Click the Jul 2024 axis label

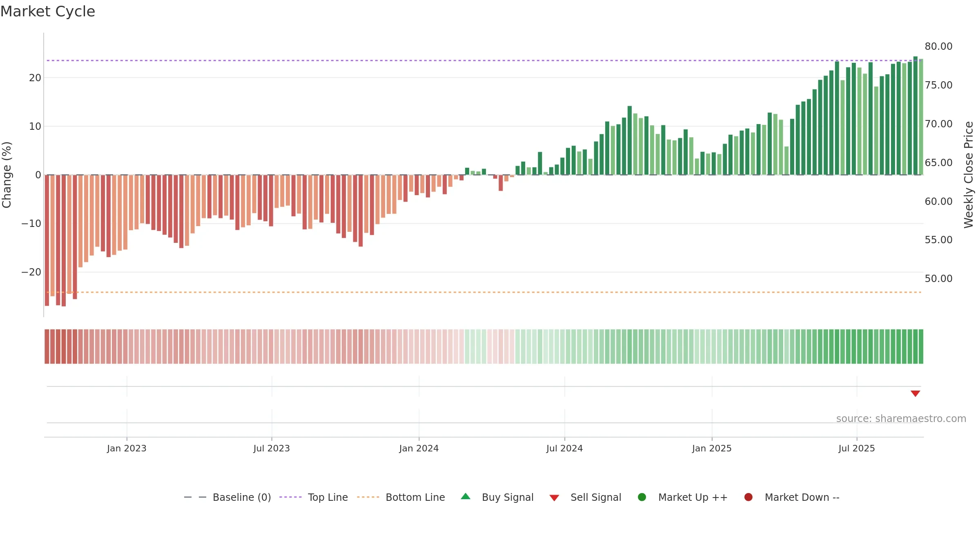[565, 448]
